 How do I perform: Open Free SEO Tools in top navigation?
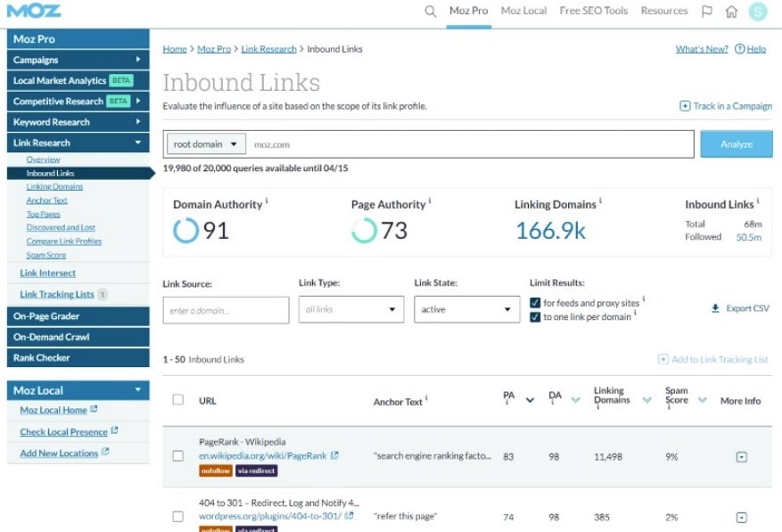coord(594,11)
